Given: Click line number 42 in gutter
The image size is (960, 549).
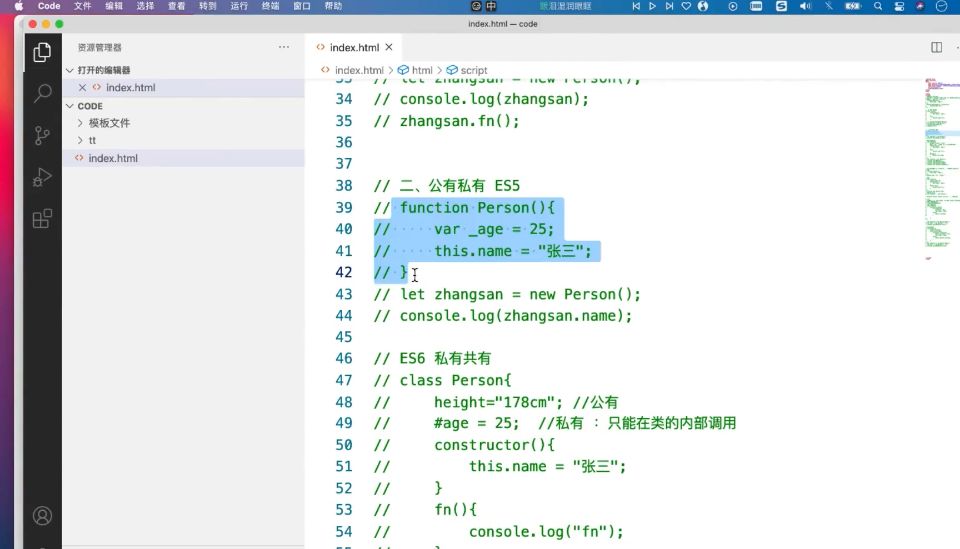Looking at the screenshot, I should (344, 272).
